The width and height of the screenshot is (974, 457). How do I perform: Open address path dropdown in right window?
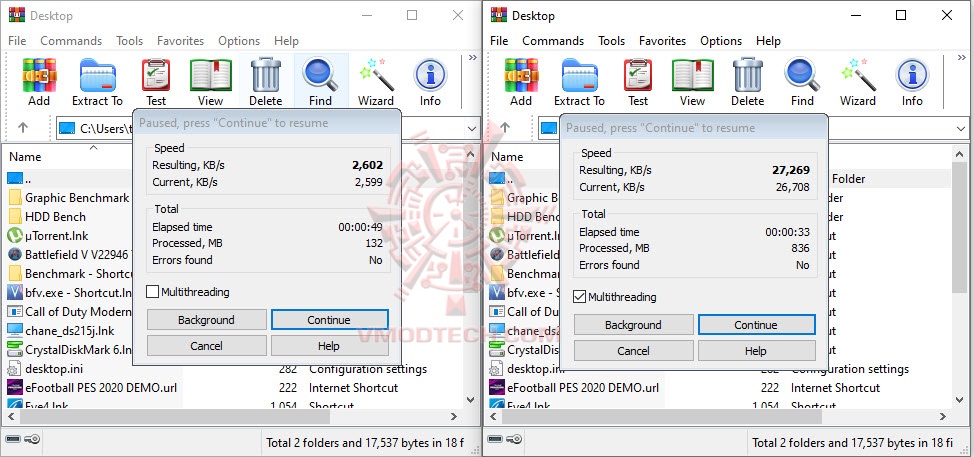(960, 129)
